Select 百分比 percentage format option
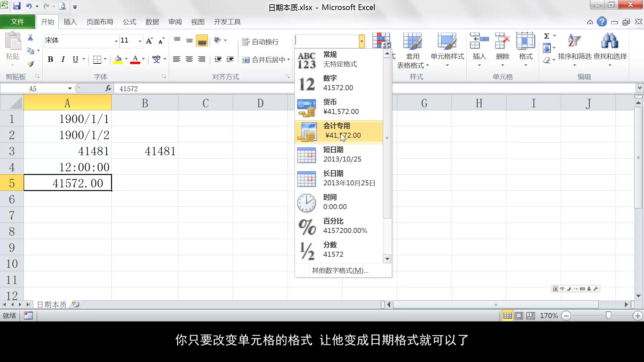The width and height of the screenshot is (644, 362). [x=339, y=226]
